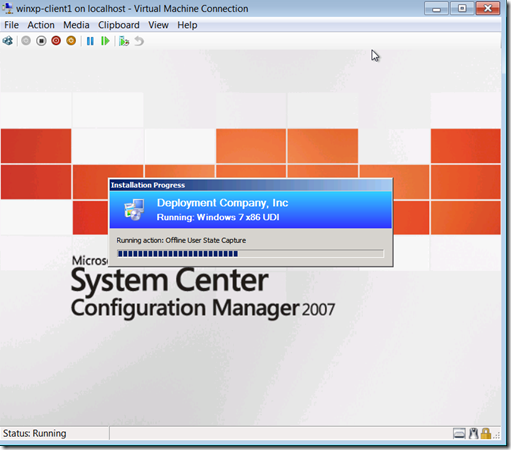
Task: Click the mouse capture status icon
Action: coord(474,433)
